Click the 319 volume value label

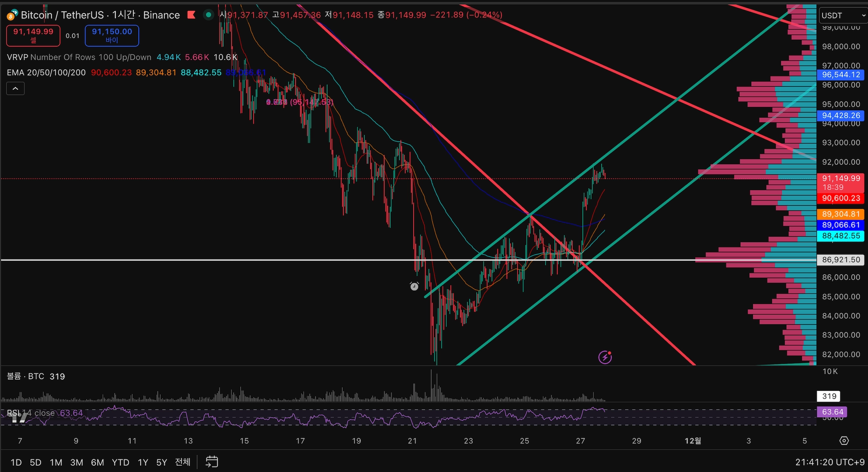[829, 396]
